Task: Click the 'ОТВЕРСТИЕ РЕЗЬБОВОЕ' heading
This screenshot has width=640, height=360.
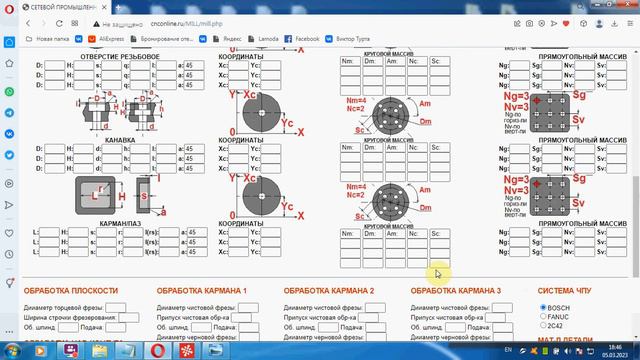Action: click(x=120, y=57)
